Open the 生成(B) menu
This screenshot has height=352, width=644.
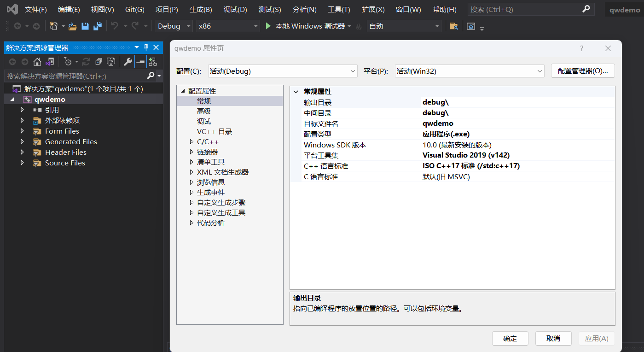point(201,9)
